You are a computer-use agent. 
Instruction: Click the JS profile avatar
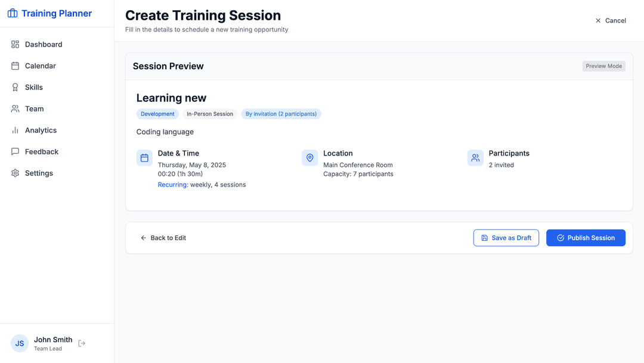pos(19,343)
